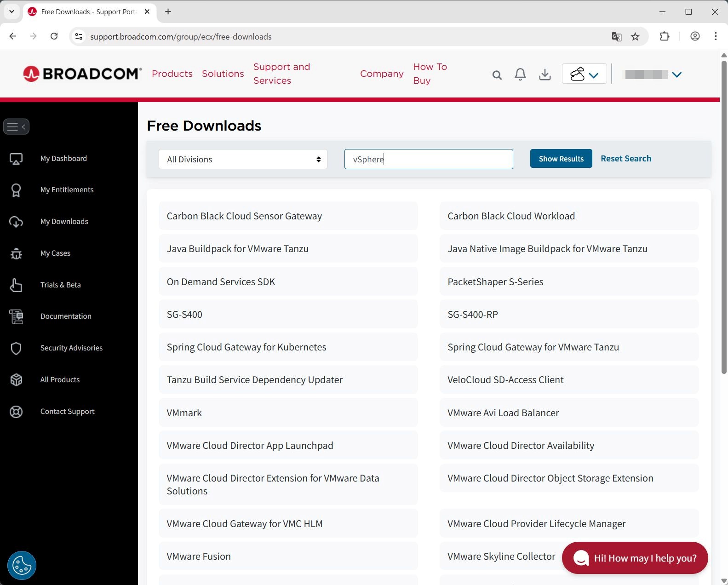Click the Reset Search link

[626, 159]
